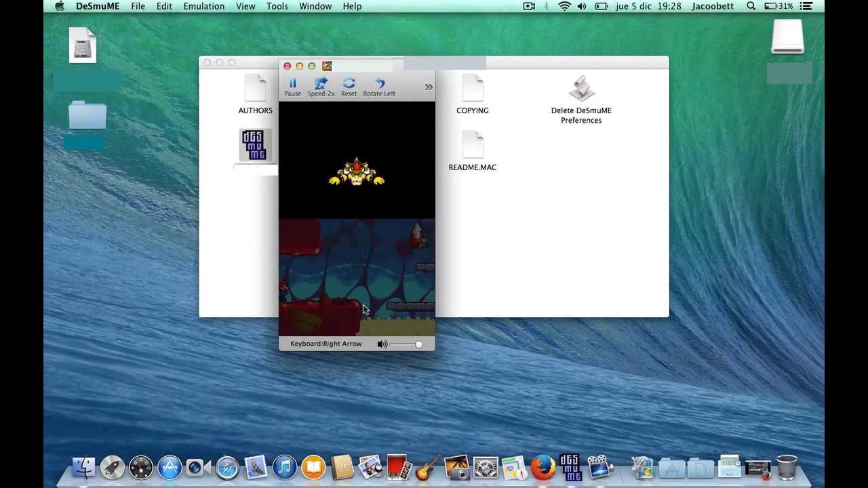The width and height of the screenshot is (868, 488).
Task: Open the system volume menu bar icon
Action: [582, 6]
